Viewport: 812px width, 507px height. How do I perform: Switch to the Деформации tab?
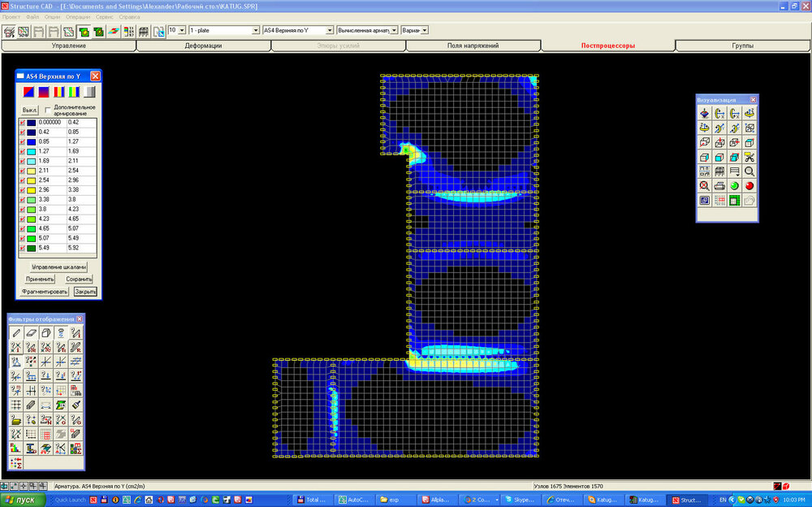click(203, 45)
